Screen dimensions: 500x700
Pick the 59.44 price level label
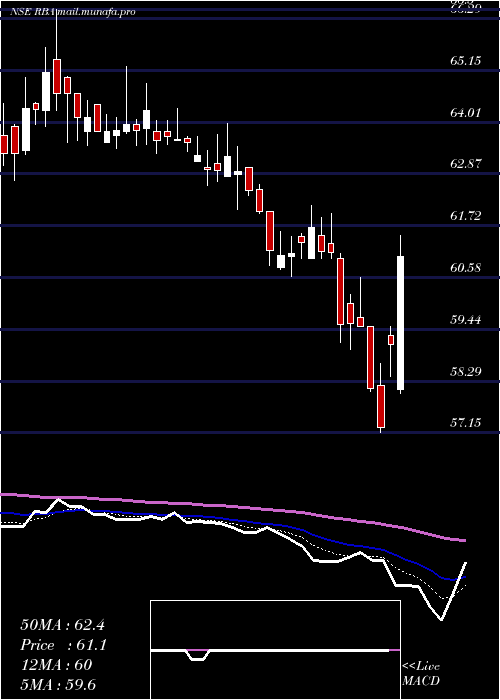(466, 320)
